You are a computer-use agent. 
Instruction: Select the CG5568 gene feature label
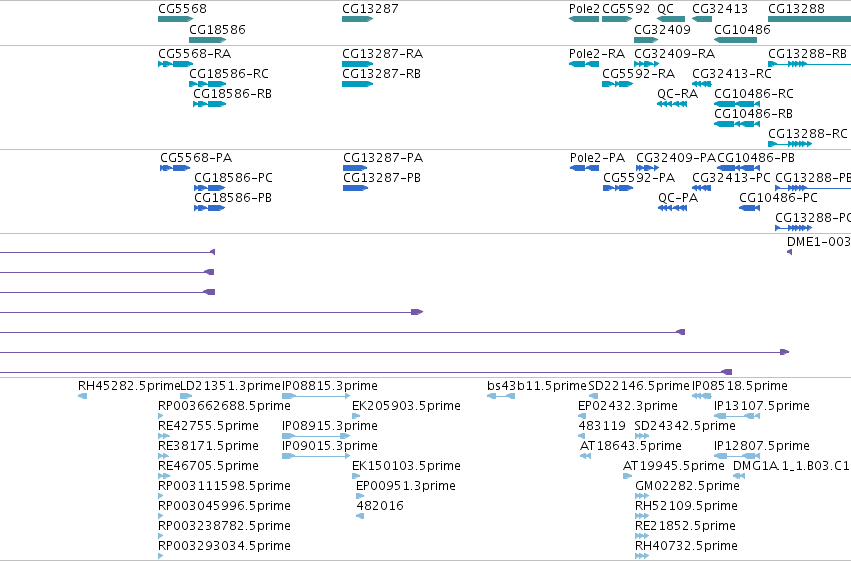pos(182,9)
